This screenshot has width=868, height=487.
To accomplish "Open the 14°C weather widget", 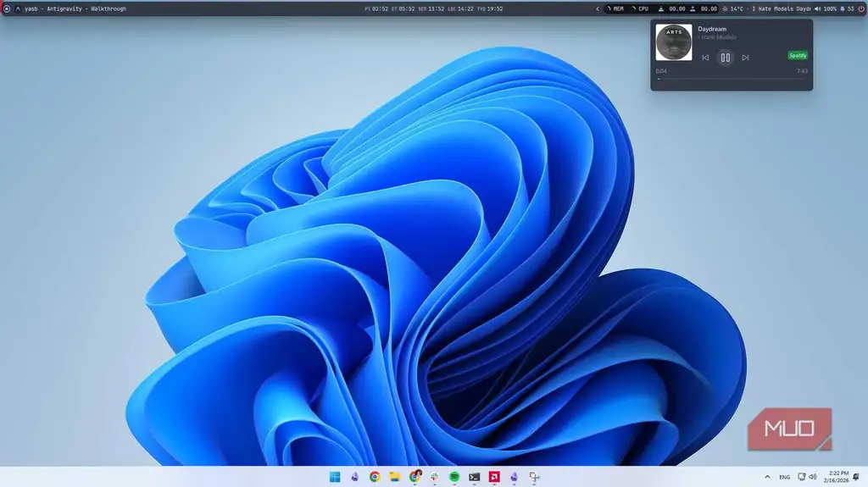I will click(733, 8).
